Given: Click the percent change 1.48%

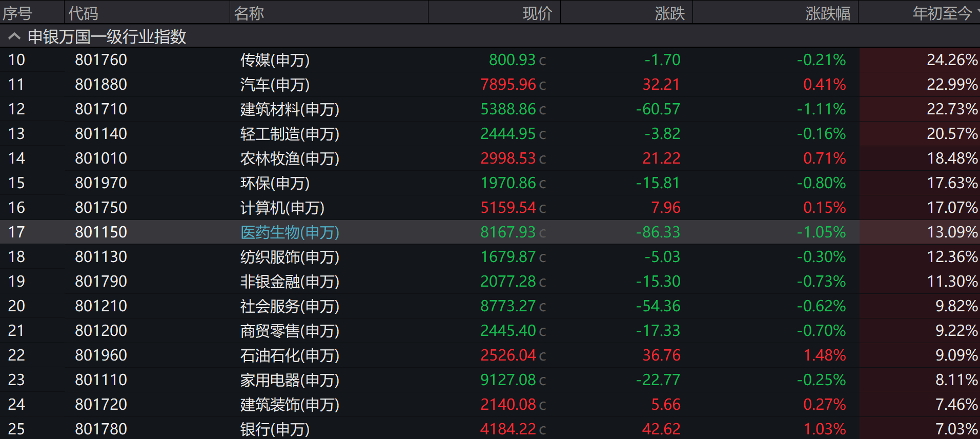Looking at the screenshot, I should pos(825,355).
